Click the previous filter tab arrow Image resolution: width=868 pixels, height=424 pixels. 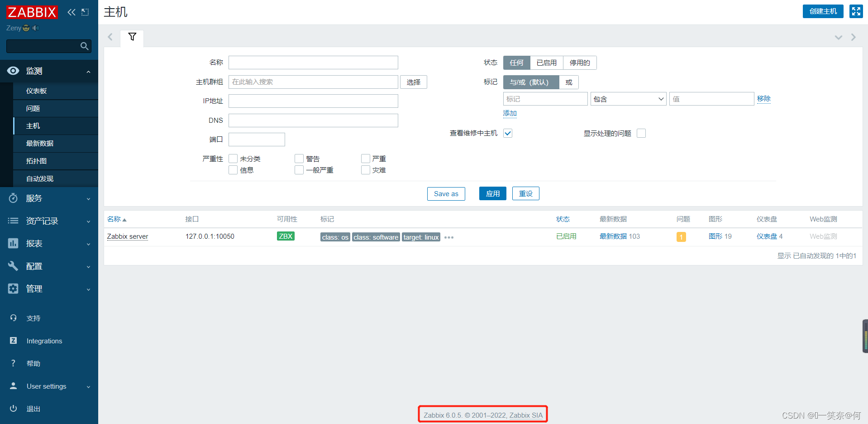click(x=110, y=37)
